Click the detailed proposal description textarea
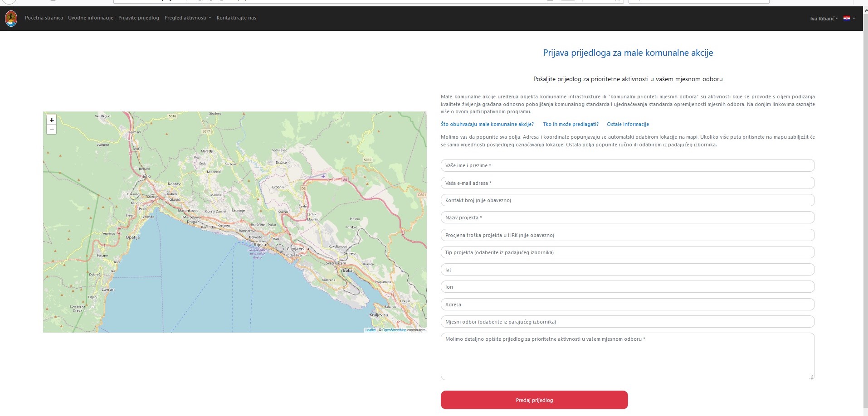 pos(628,357)
